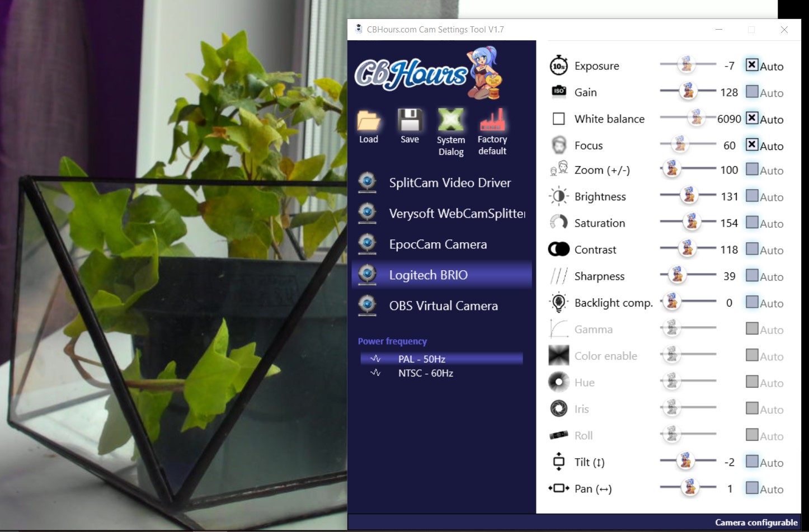Tick the Auto box for Saturation
This screenshot has width=809, height=532.
coord(752,222)
